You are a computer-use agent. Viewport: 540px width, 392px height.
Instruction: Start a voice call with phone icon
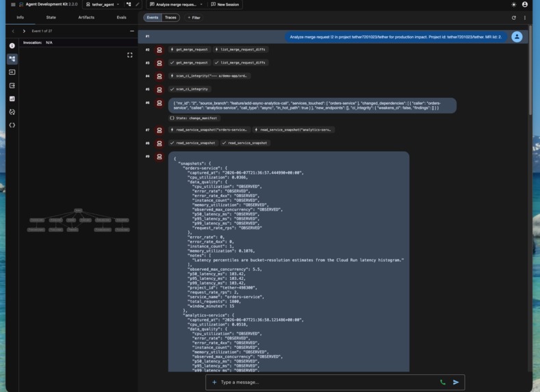coord(443,382)
